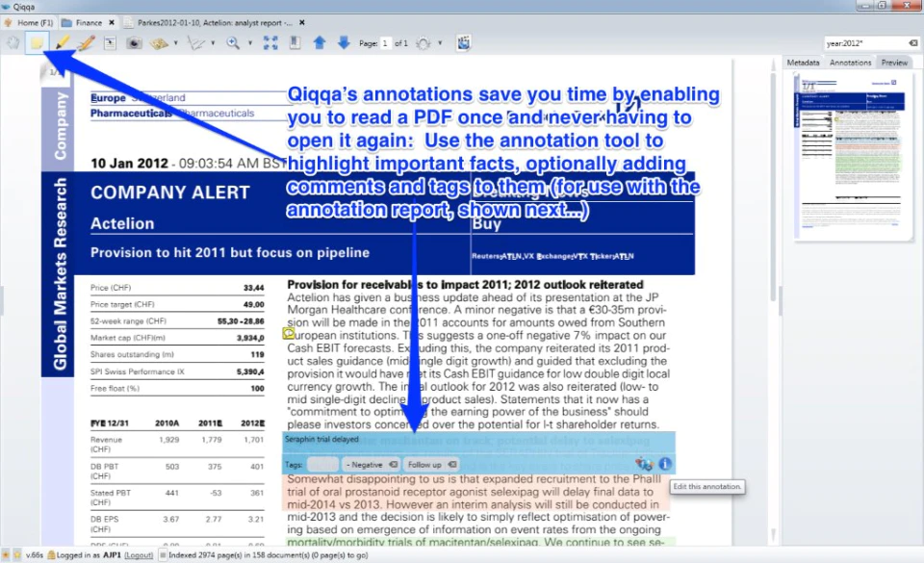Open the gear settings icon
The width and height of the screenshot is (924, 563).
coord(423,43)
